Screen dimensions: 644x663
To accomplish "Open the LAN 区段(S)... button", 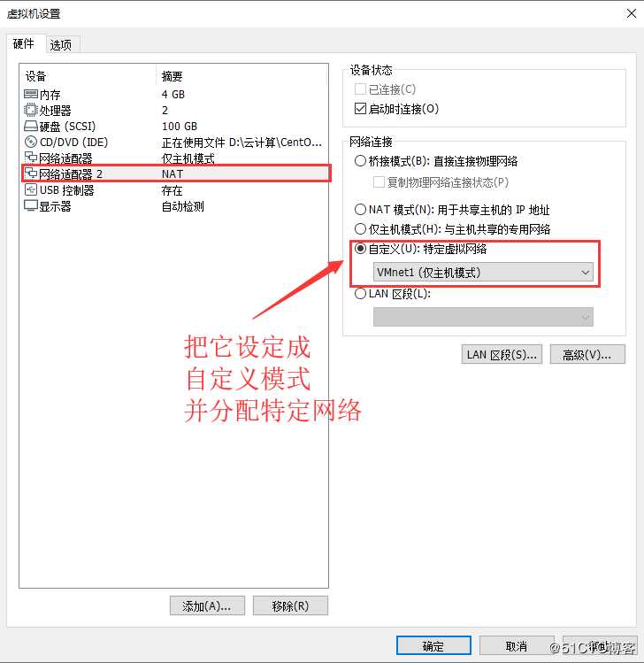I will (502, 354).
